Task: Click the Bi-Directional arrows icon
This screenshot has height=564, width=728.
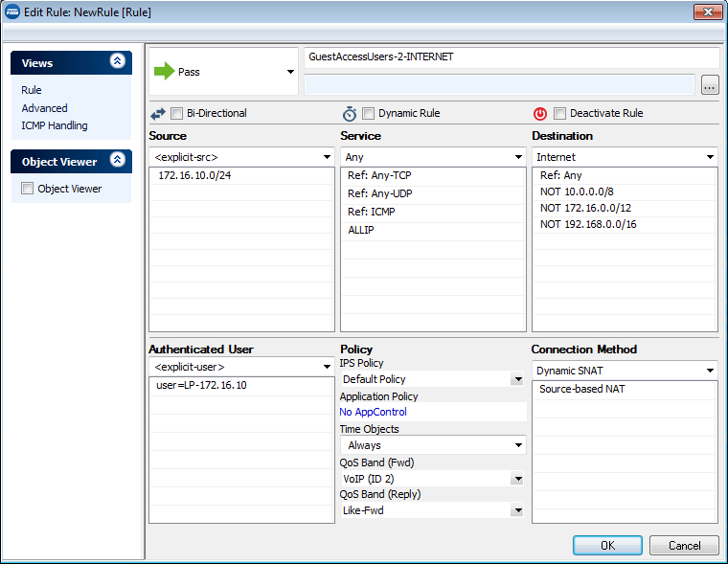Action: click(158, 113)
